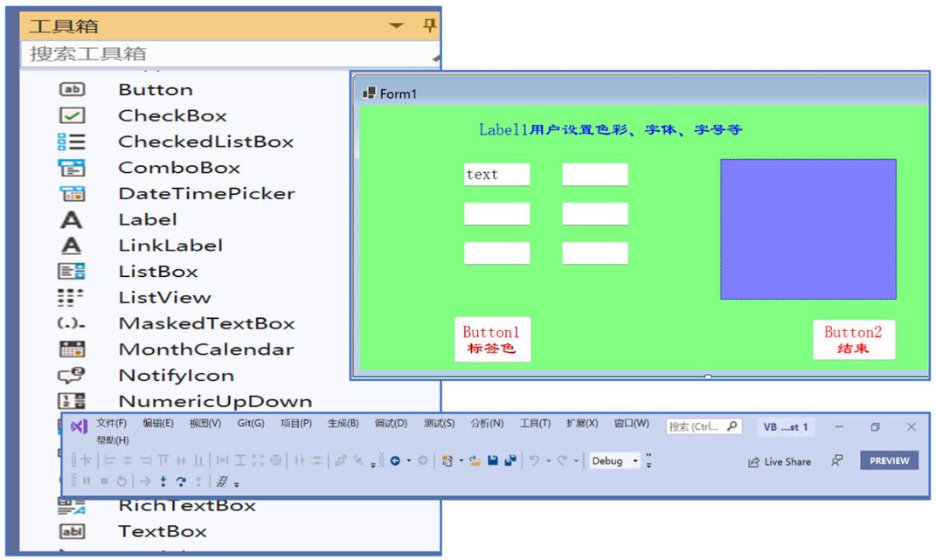Click the Step Over debug icon

181,481
